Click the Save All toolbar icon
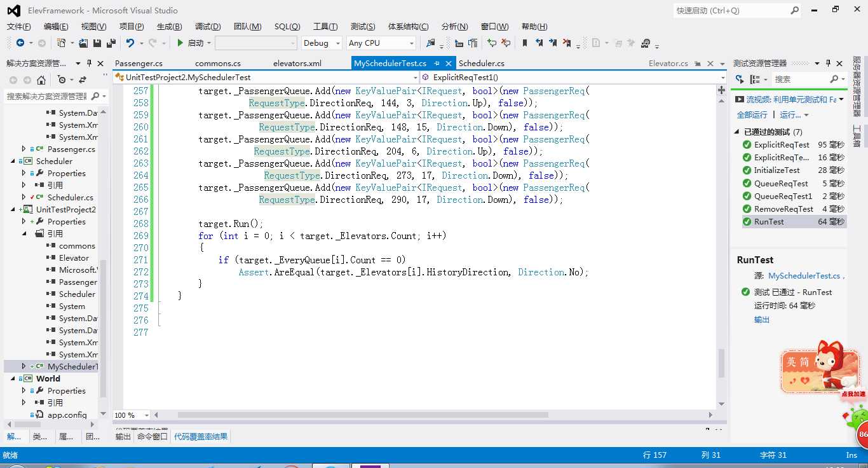 [x=111, y=43]
